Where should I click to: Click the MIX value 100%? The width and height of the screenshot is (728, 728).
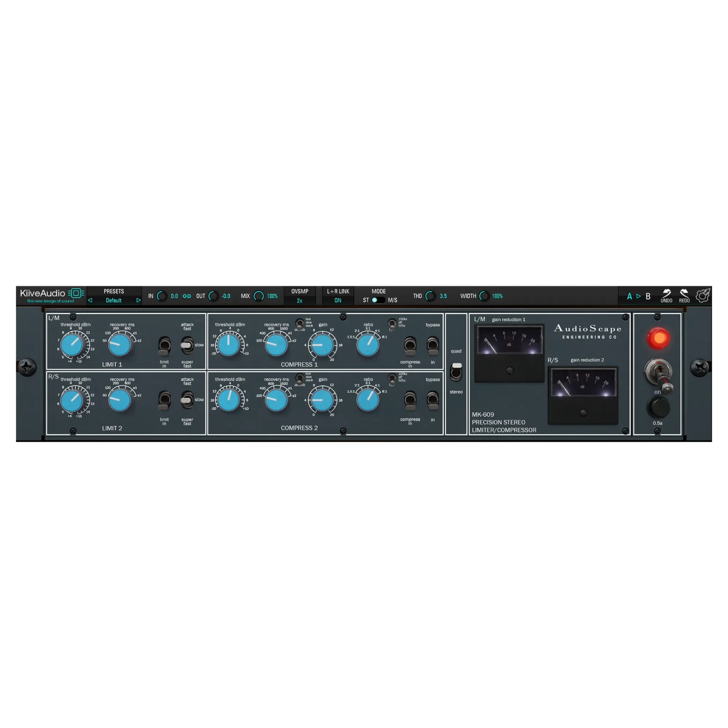pos(272,296)
